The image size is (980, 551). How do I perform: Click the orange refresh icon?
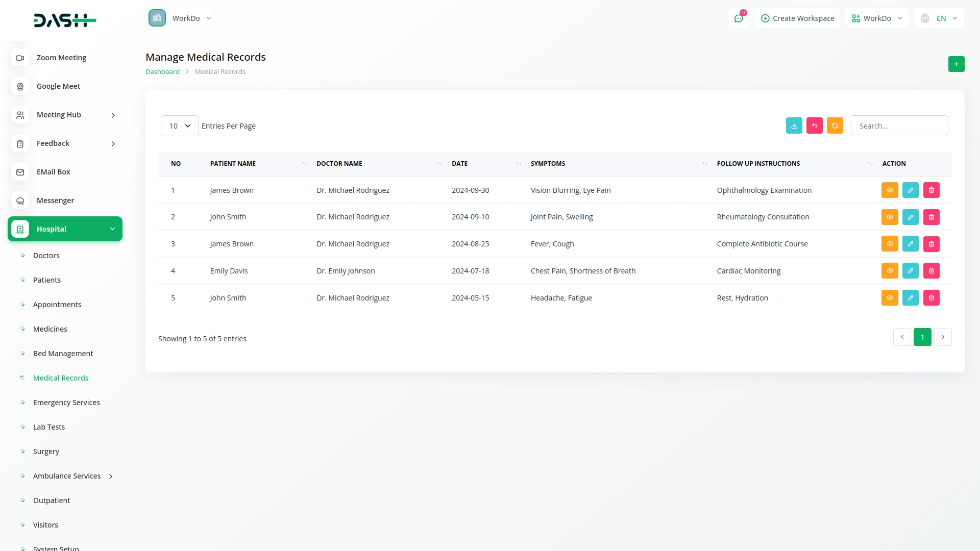[x=835, y=126]
